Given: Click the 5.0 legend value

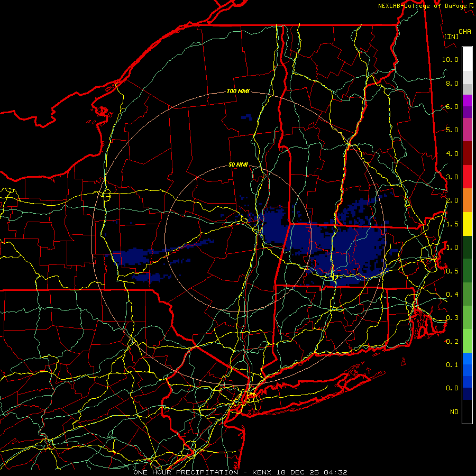Looking at the screenshot, I should tap(452, 130).
